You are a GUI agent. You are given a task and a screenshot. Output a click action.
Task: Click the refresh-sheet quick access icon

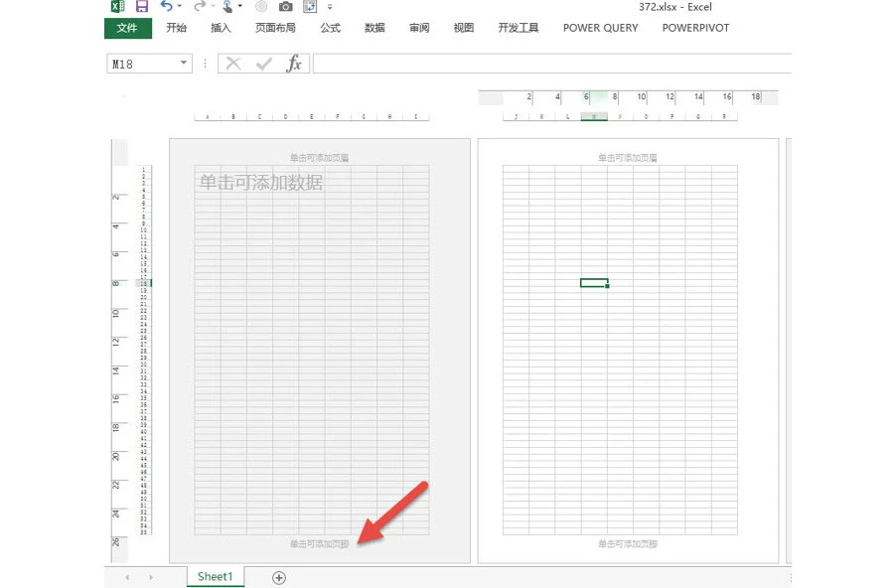310,6
